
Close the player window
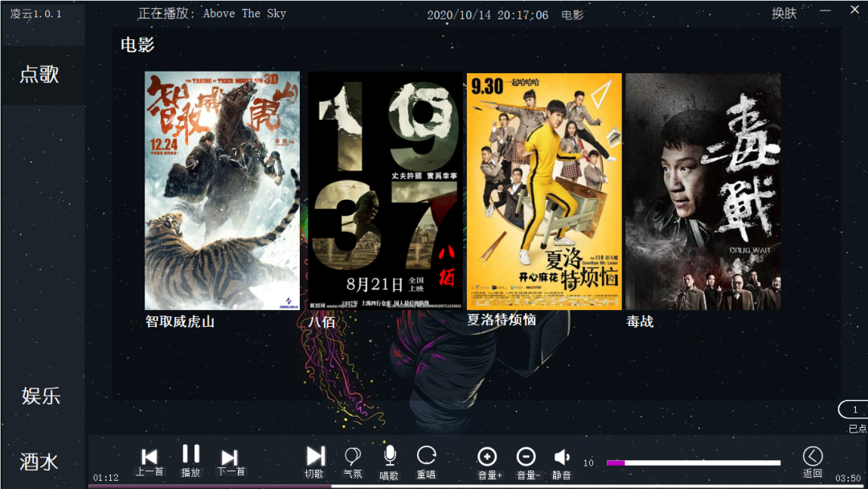[x=854, y=10]
